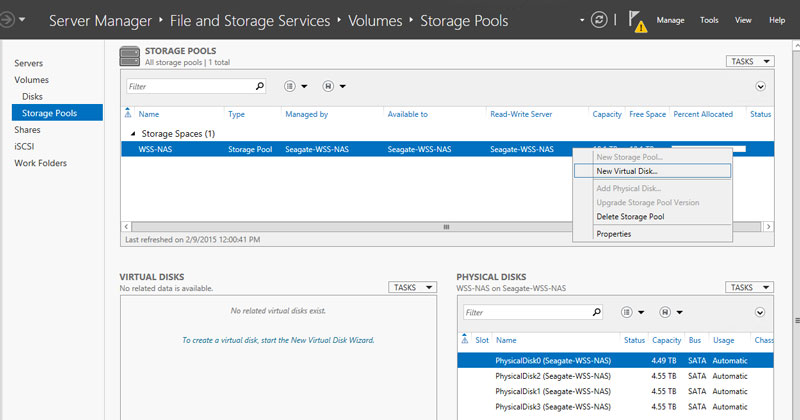Click the Storage Pools filter text box
This screenshot has width=800, height=420.
(188, 87)
